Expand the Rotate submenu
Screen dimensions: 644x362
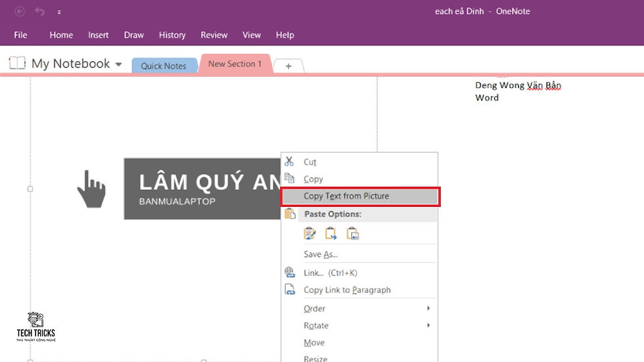pyautogui.click(x=359, y=325)
